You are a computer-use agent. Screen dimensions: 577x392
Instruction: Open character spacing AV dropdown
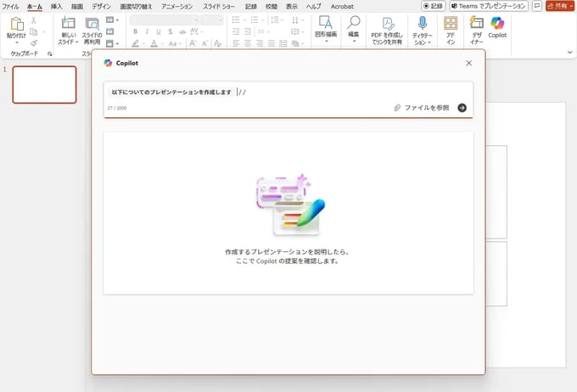[x=197, y=31]
